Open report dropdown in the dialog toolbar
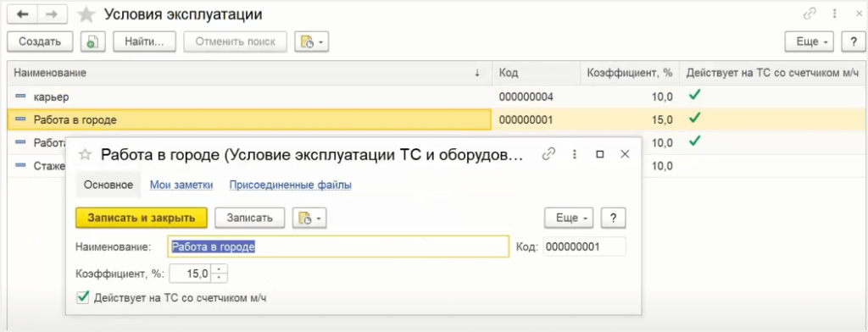 309,218
